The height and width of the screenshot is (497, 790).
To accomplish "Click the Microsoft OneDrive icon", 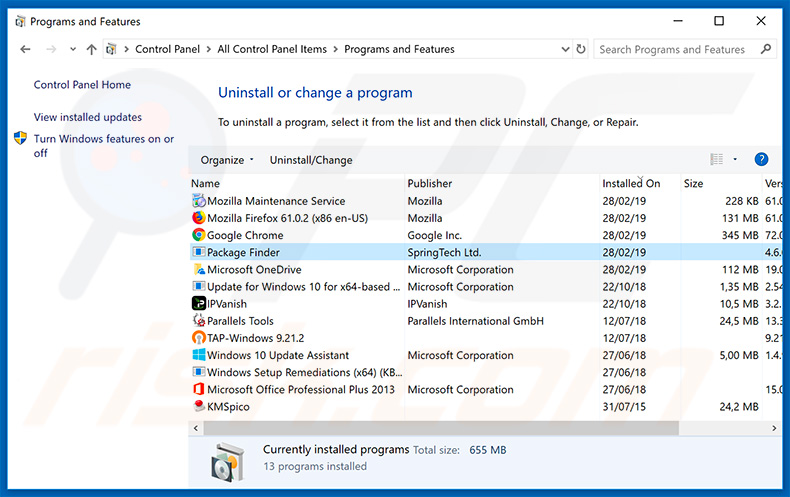I will [x=199, y=269].
